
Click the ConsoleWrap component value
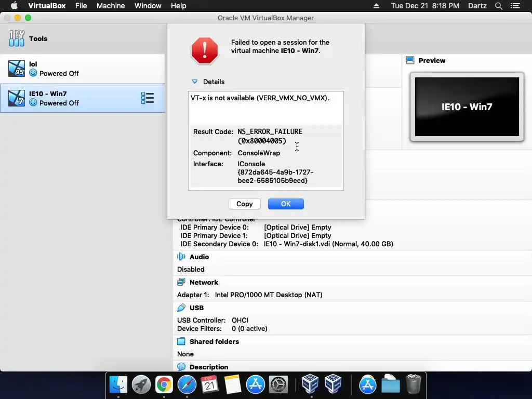(x=259, y=153)
